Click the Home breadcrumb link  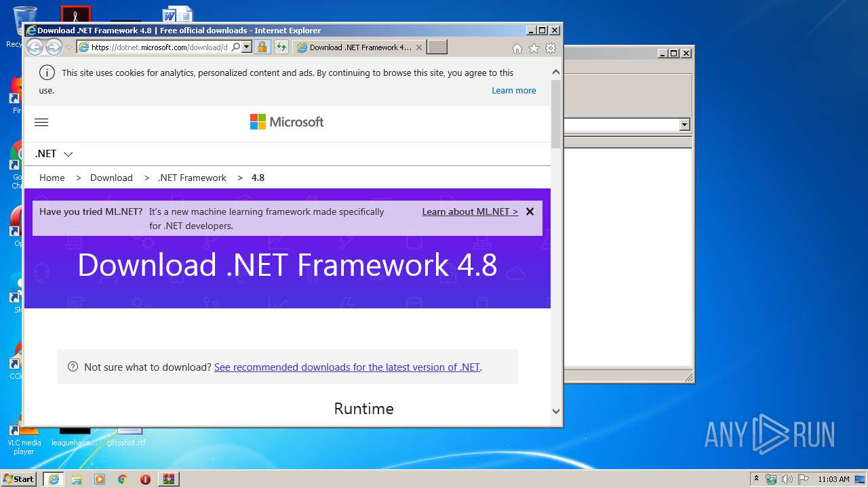click(52, 178)
